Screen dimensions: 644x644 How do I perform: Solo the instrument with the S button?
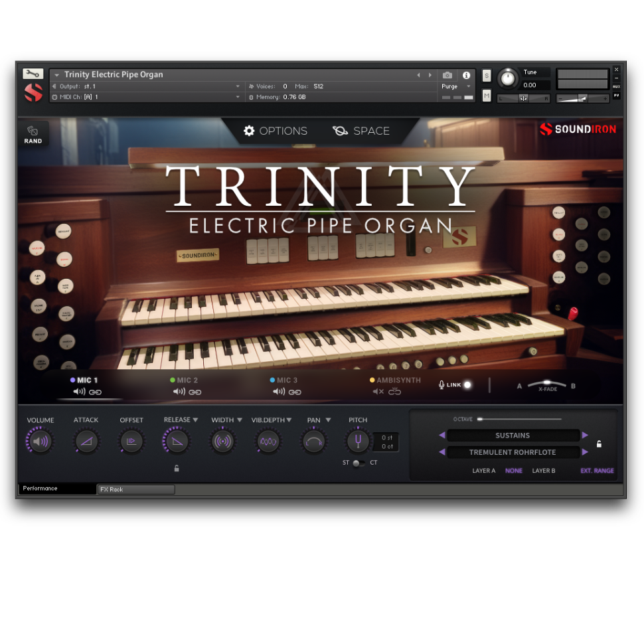click(x=486, y=76)
